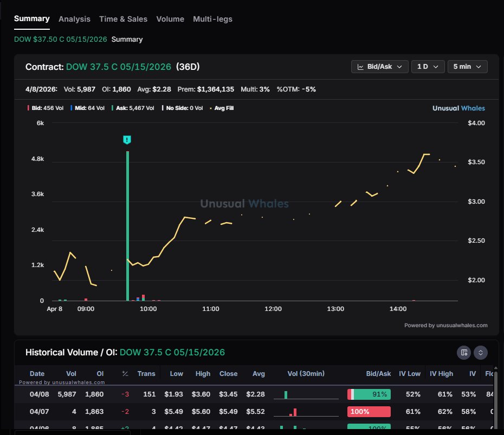This screenshot has height=435, width=504.
Task: Sort table by OI column header
Action: [x=100, y=374]
